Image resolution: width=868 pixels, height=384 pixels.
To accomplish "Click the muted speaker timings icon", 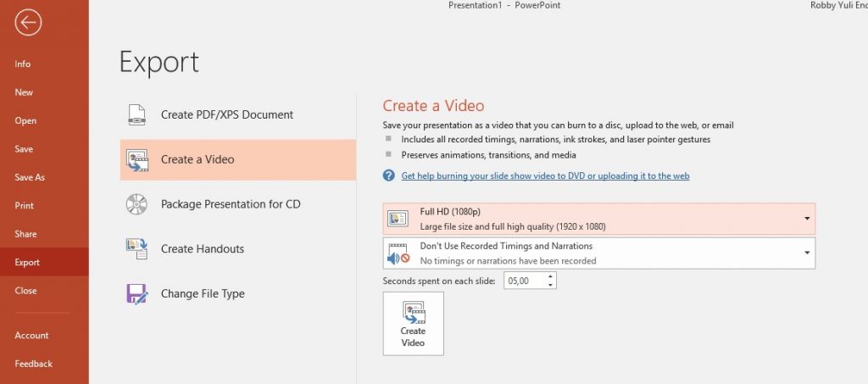I will 398,253.
